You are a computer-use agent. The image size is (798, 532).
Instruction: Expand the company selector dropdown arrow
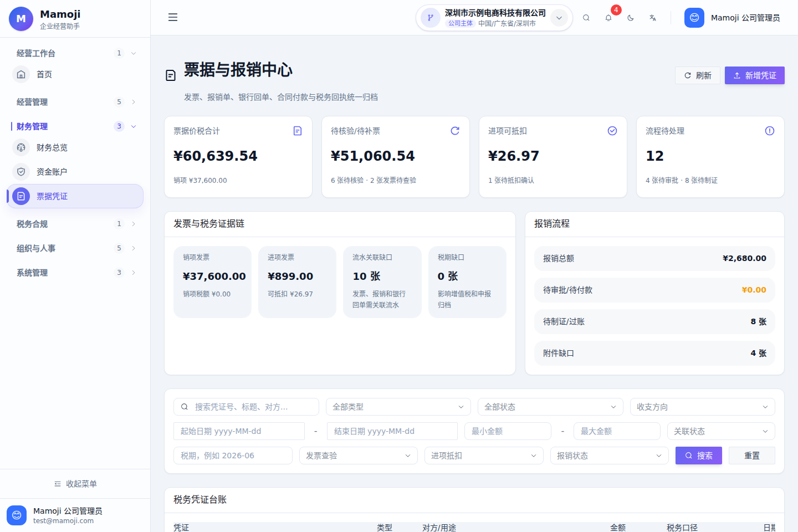559,18
